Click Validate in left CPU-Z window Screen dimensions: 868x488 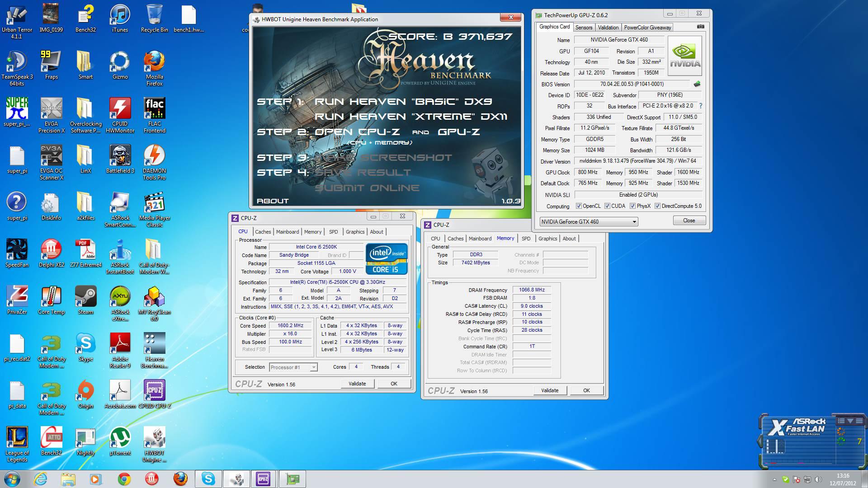(x=357, y=384)
